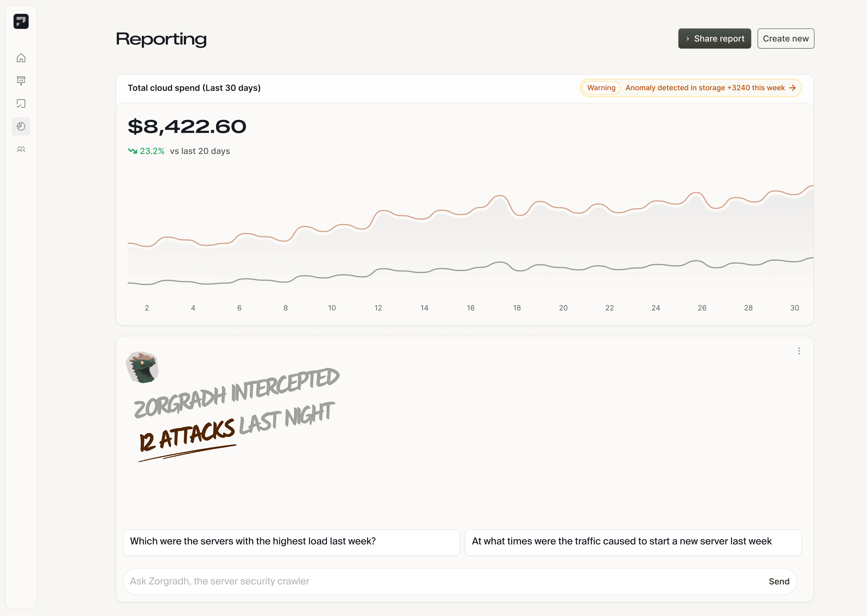
Task: Click Send in the chat box
Action: tap(779, 581)
